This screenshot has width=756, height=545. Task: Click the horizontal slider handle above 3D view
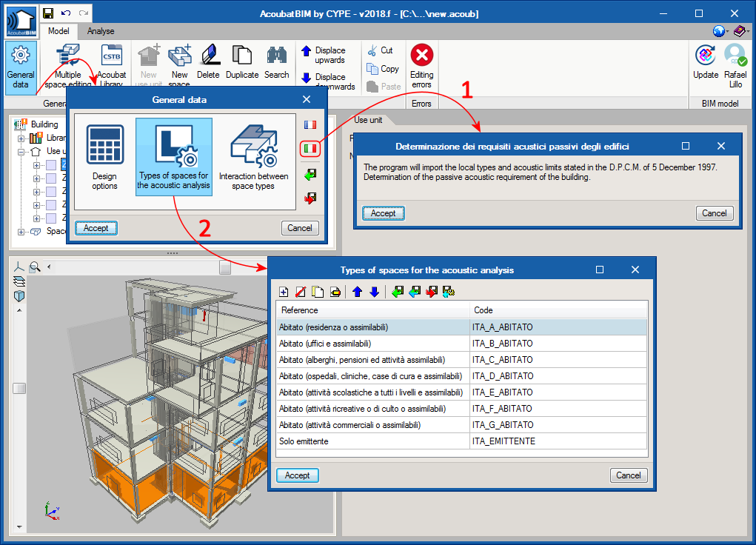(x=225, y=267)
